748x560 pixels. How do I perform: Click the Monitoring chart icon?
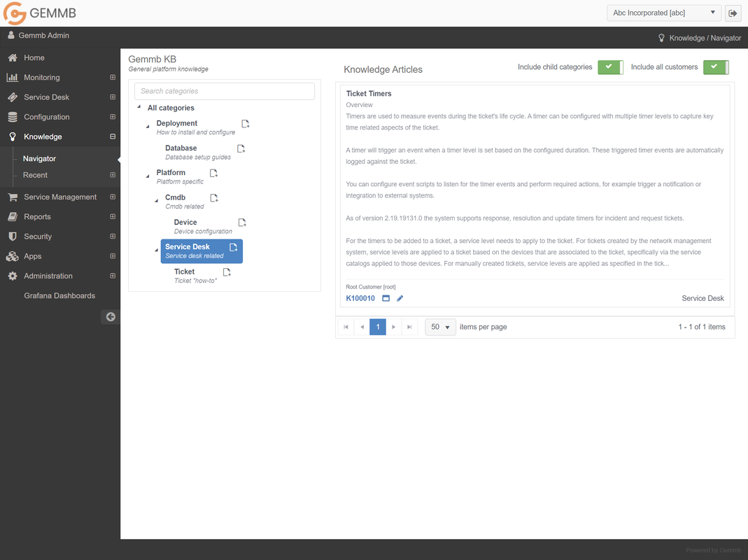[x=13, y=77]
